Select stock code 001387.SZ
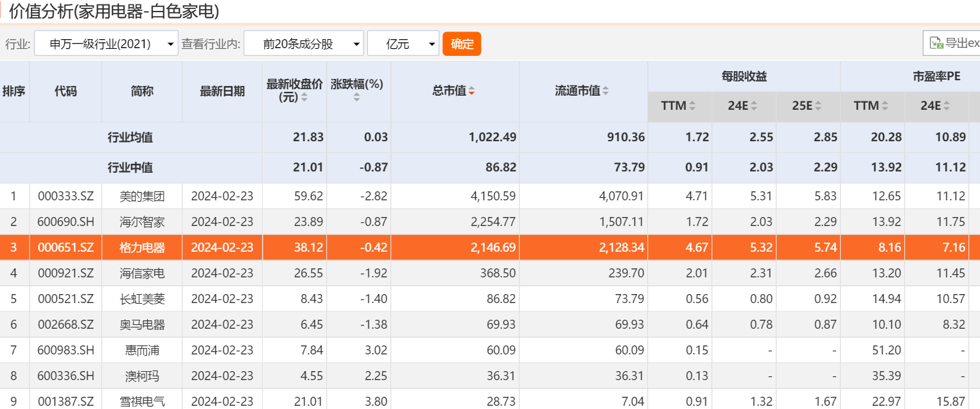This screenshot has width=980, height=409. pyautogui.click(x=66, y=402)
